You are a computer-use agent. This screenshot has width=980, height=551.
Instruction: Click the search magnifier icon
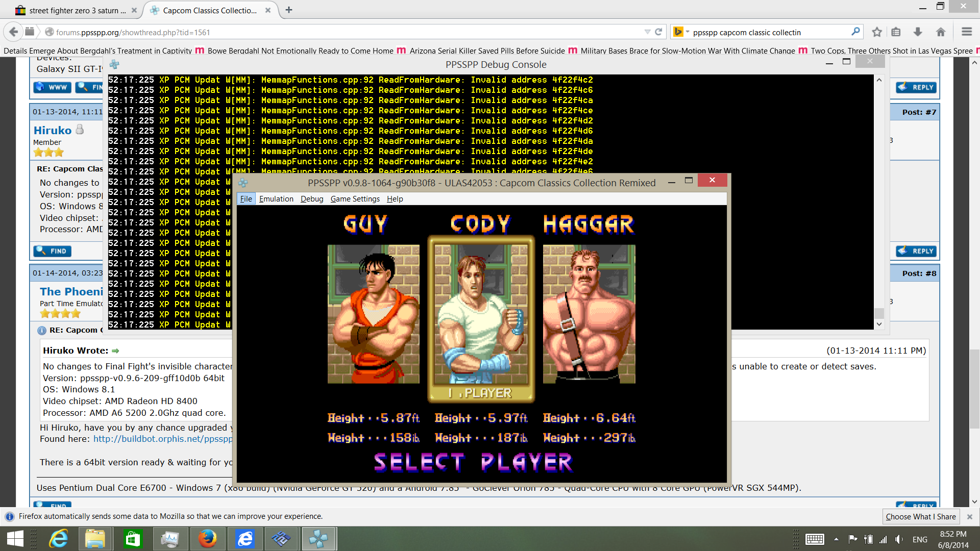tap(855, 32)
